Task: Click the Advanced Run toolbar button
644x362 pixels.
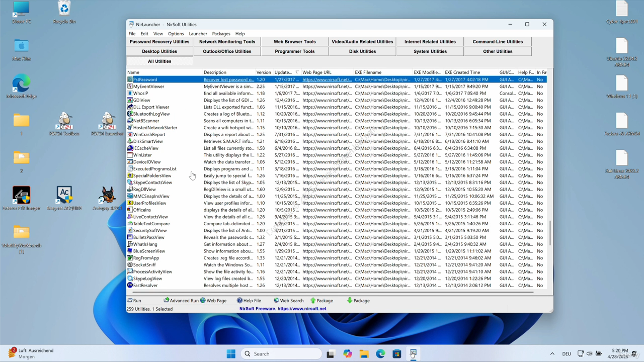Action: pyautogui.click(x=181, y=300)
